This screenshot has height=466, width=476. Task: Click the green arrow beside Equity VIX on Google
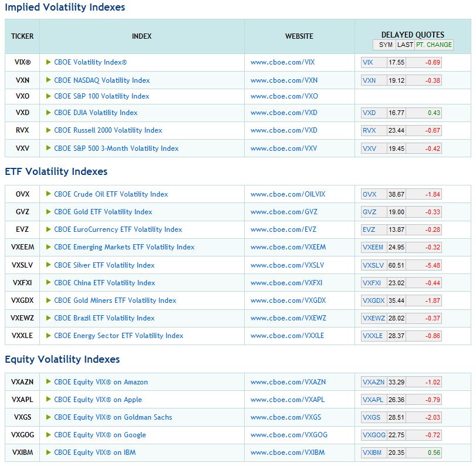click(48, 434)
